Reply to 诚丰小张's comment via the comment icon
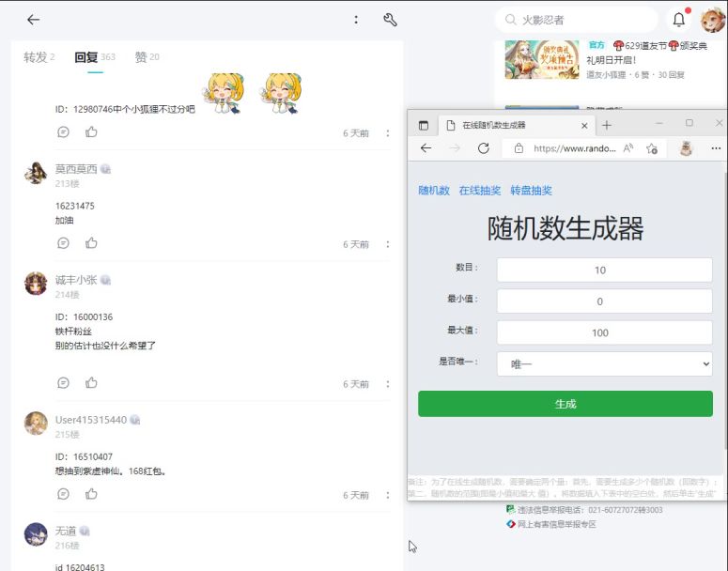This screenshot has width=728, height=571. coord(63,383)
